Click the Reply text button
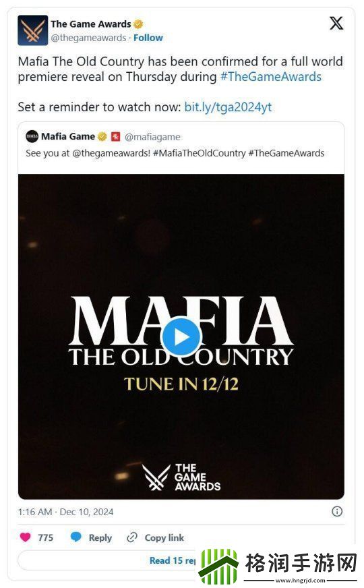This screenshot has width=364, height=588. (100, 537)
